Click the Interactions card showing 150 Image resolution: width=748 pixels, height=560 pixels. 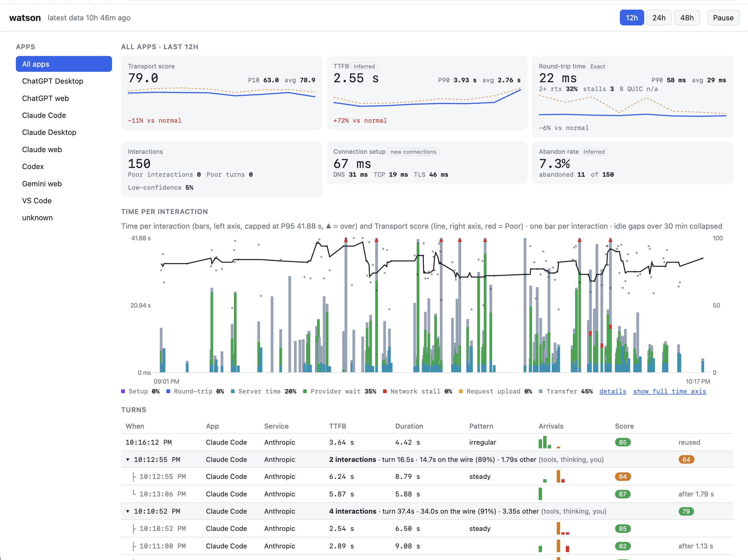[x=222, y=169]
